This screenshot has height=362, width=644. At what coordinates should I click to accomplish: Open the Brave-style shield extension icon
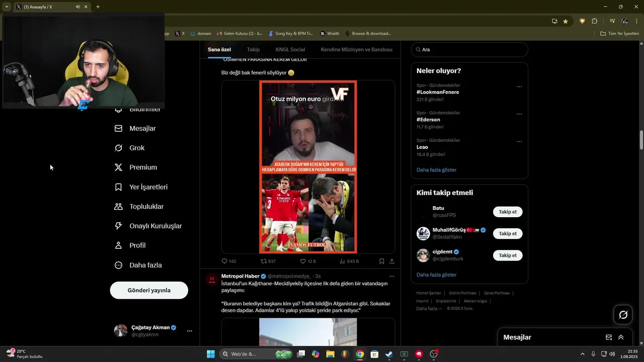coord(582,21)
